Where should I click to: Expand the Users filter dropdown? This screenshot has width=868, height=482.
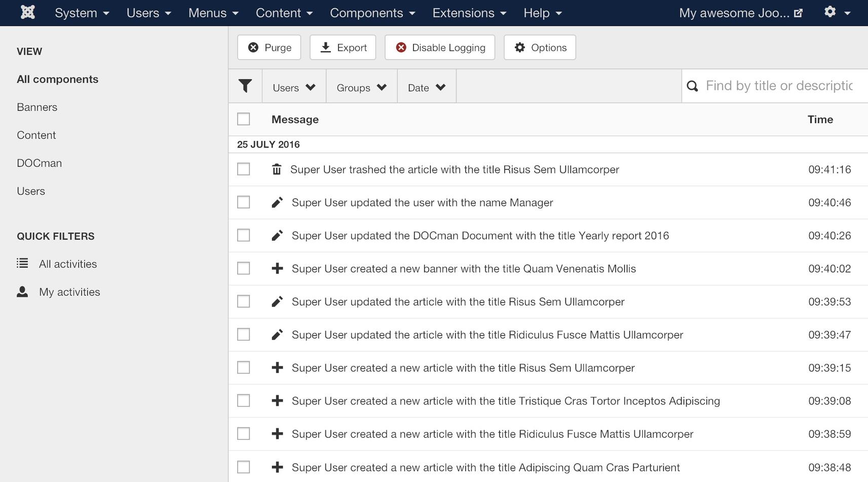tap(294, 87)
